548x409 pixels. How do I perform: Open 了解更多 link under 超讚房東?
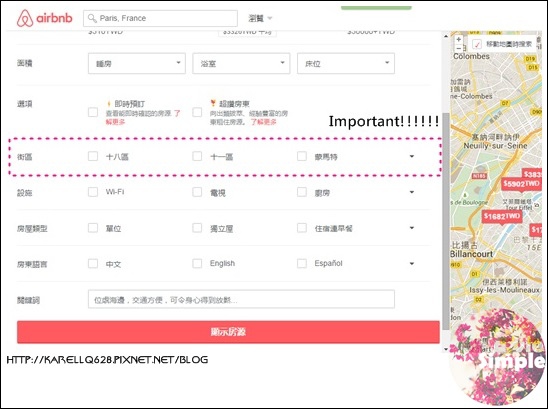[x=264, y=122]
